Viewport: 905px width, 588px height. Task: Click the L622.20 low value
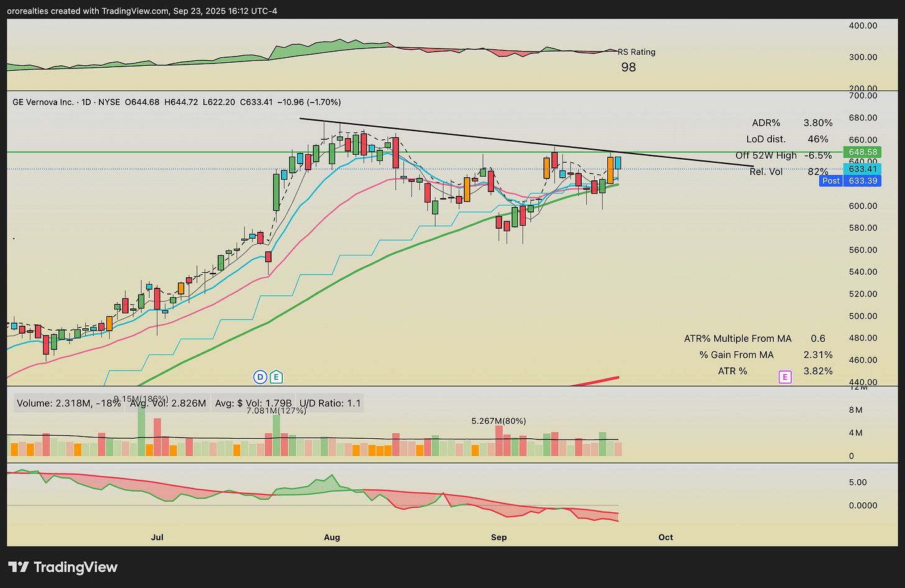click(x=219, y=102)
